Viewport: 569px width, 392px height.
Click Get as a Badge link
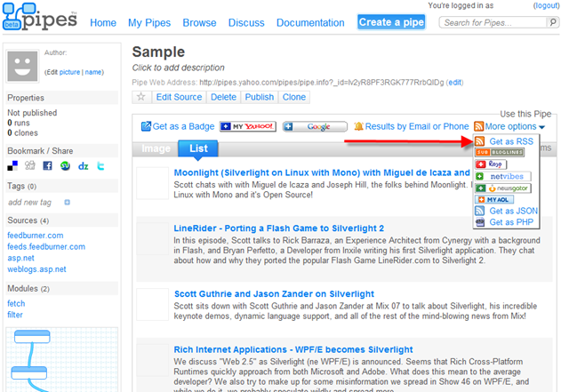click(x=183, y=126)
